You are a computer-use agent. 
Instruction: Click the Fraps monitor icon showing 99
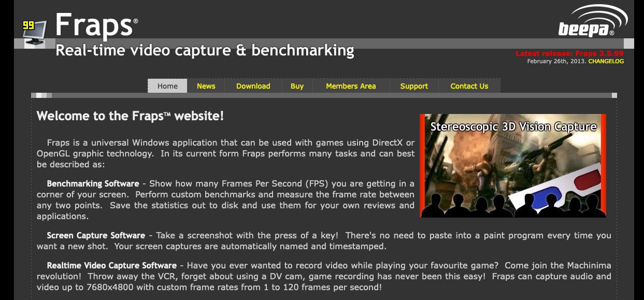coord(35,34)
